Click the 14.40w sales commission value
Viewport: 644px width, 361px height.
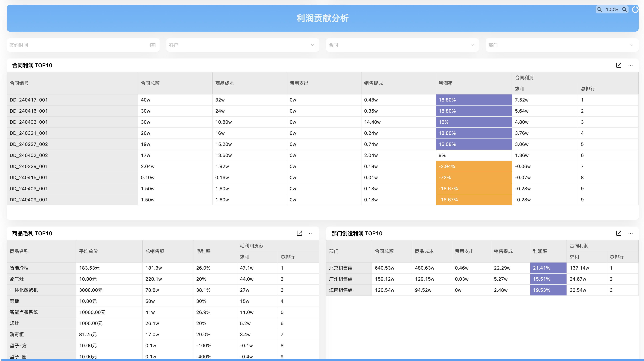pos(372,122)
